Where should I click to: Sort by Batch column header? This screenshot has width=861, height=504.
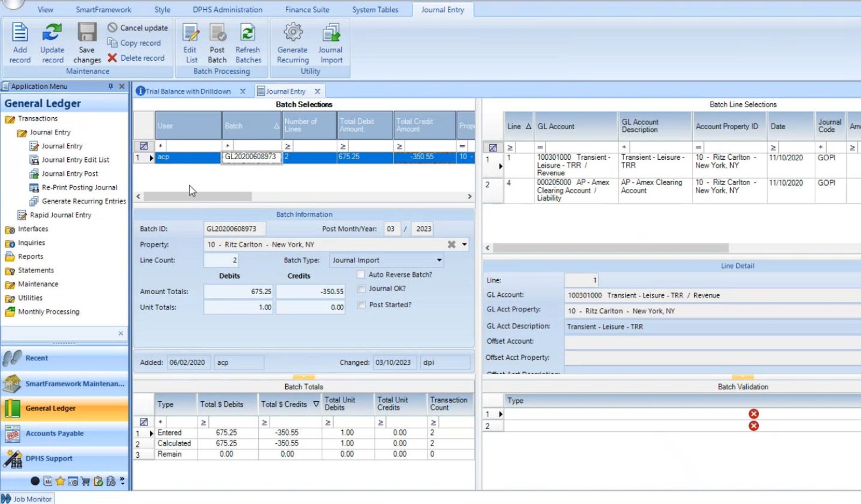click(251, 125)
